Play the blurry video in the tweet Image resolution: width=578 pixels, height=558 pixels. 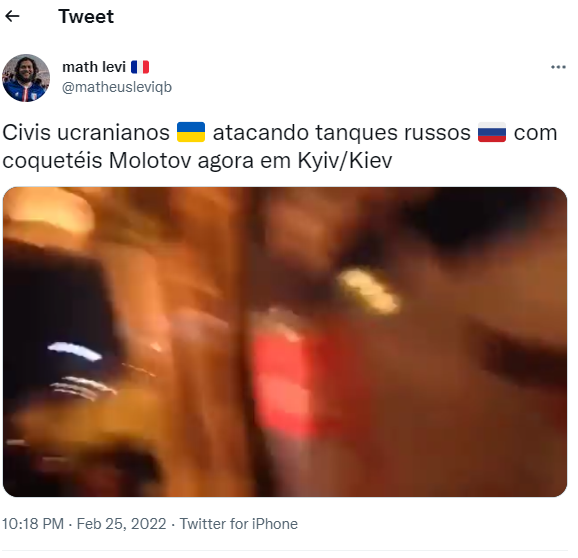tap(285, 342)
